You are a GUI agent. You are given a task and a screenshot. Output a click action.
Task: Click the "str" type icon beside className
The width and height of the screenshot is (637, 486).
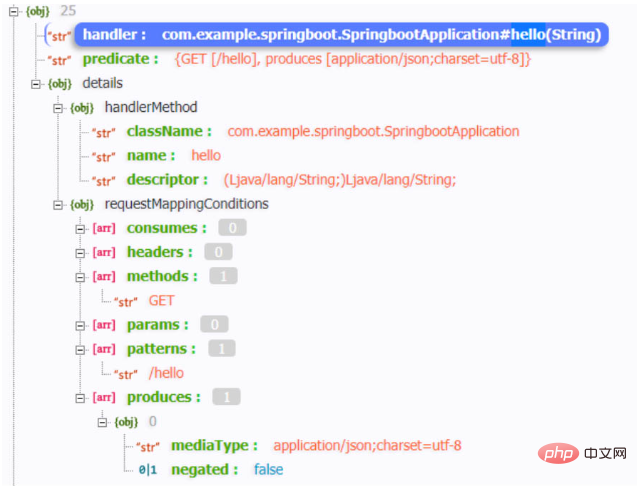click(104, 133)
